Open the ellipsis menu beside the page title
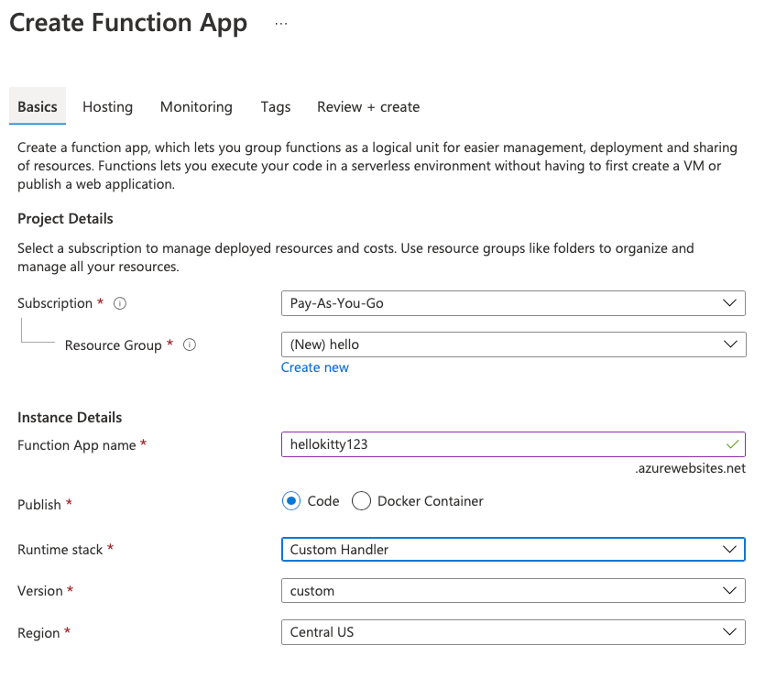The image size is (765, 700). pos(281,24)
